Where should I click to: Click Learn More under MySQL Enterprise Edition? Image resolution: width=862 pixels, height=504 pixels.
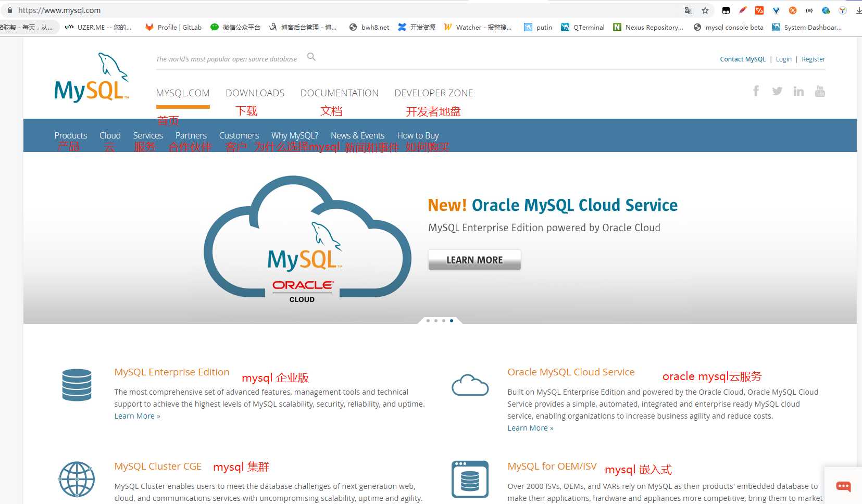coord(138,416)
